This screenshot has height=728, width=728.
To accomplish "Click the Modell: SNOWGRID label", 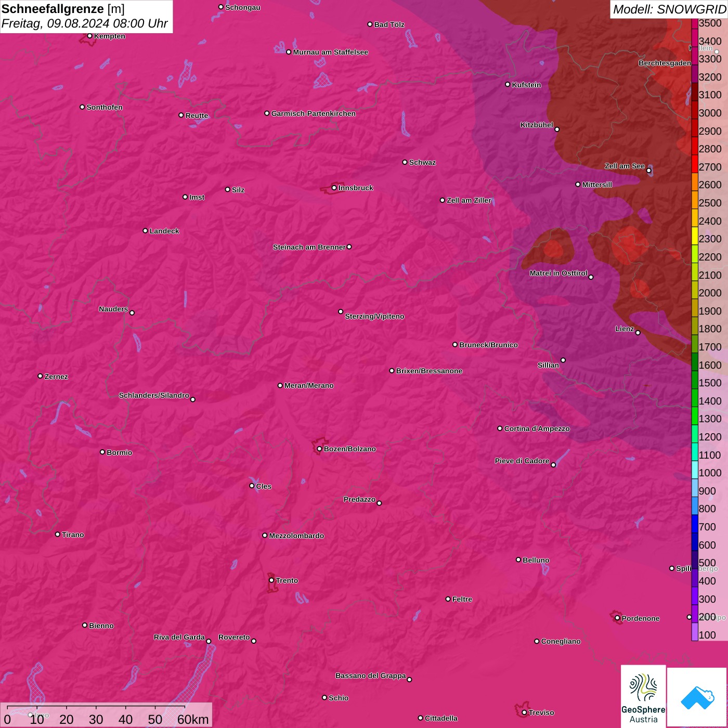I will (x=669, y=9).
